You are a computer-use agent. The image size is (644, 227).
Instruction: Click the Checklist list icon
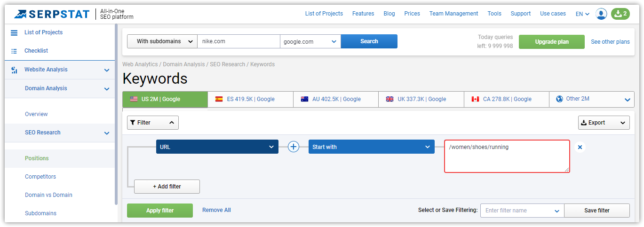(14, 51)
